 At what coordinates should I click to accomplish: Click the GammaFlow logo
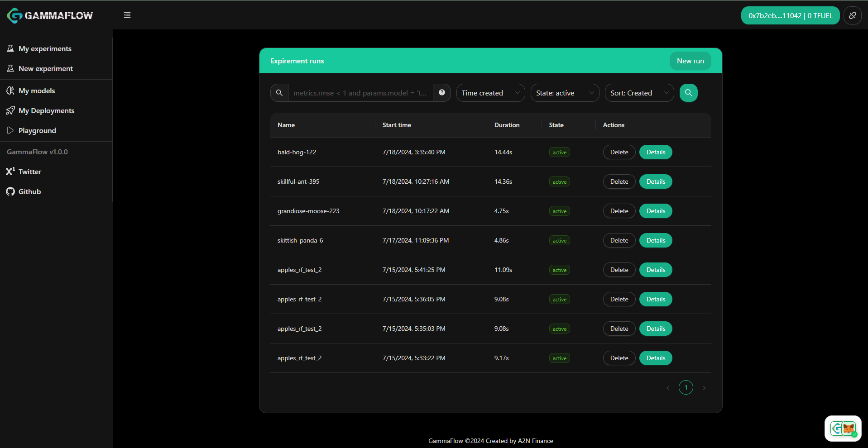coord(50,15)
